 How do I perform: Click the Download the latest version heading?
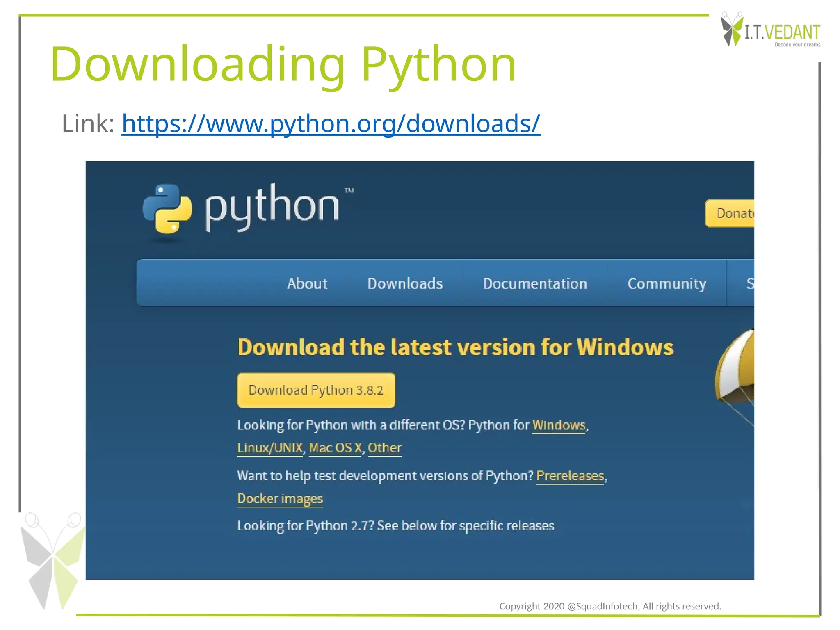pos(455,347)
